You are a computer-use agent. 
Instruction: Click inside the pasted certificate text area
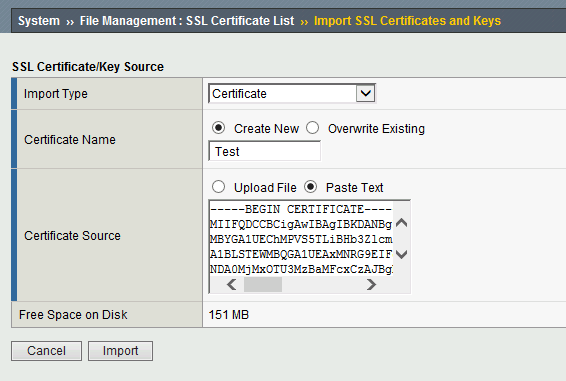coord(301,239)
